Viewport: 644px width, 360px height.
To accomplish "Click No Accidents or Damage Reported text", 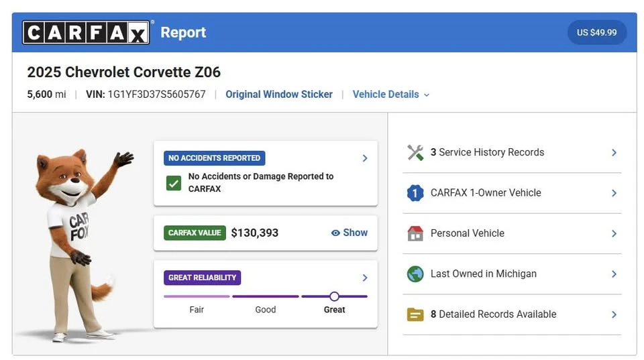I will (261, 182).
